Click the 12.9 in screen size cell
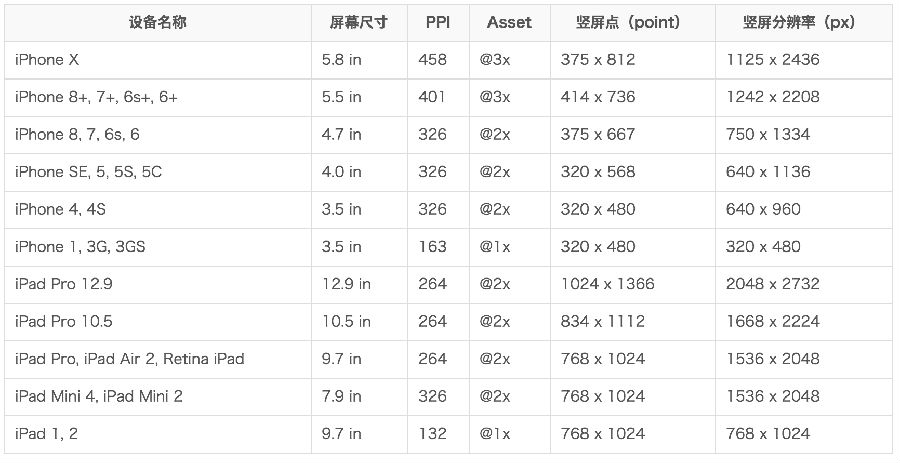 359,284
